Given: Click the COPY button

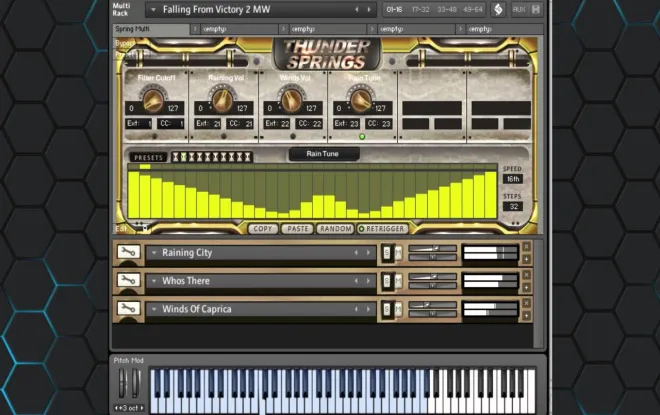Looking at the screenshot, I should (263, 229).
